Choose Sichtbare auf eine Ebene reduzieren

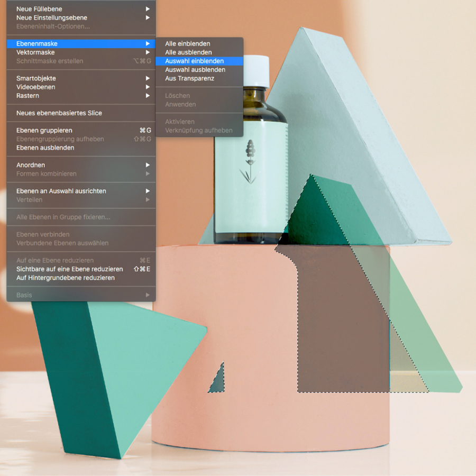[x=69, y=269]
